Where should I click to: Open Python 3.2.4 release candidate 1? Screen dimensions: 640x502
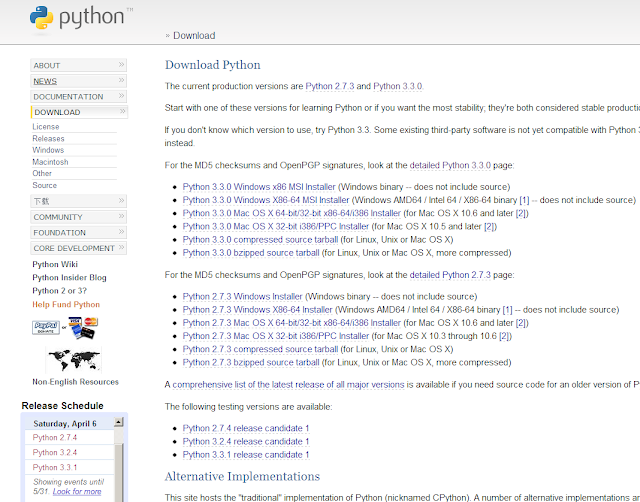pos(246,442)
